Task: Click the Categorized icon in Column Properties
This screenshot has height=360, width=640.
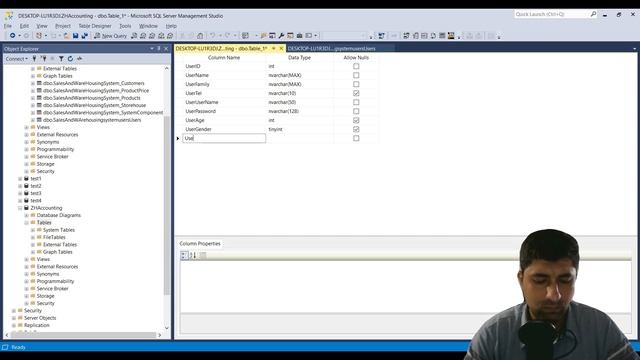Action: pos(184,255)
